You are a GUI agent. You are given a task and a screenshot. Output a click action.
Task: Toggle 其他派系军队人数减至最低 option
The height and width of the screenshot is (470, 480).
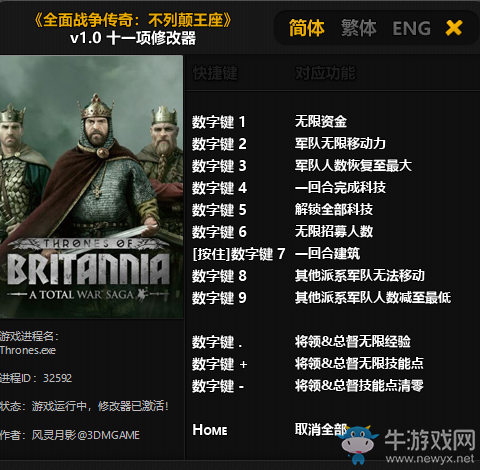(x=373, y=298)
